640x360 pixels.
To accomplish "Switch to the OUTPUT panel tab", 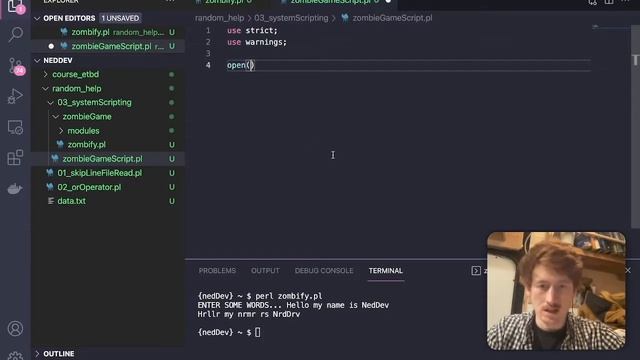I will [x=265, y=271].
